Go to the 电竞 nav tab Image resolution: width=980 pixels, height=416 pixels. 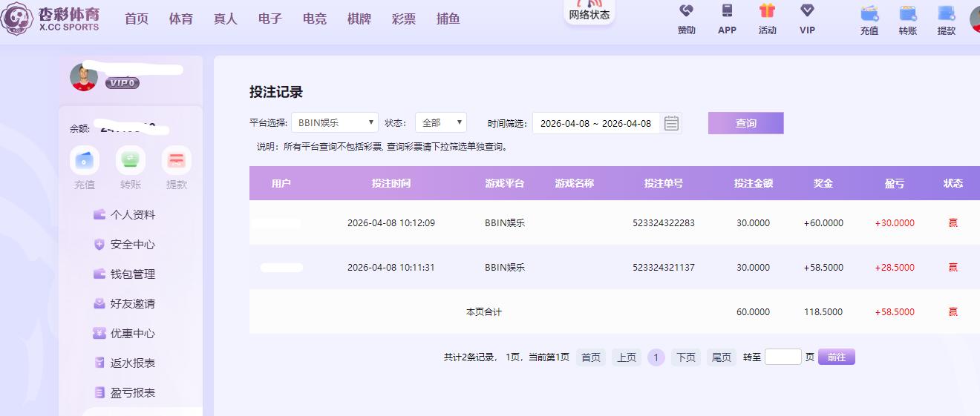tap(315, 19)
